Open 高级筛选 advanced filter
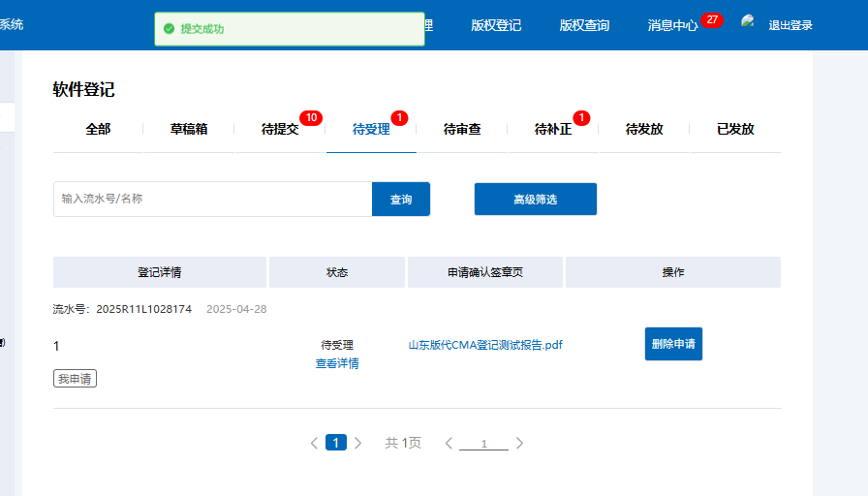Image resolution: width=868 pixels, height=496 pixels. pos(536,200)
